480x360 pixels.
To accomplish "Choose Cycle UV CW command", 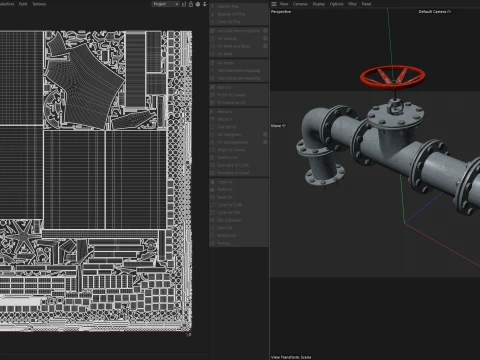I will [239, 213].
